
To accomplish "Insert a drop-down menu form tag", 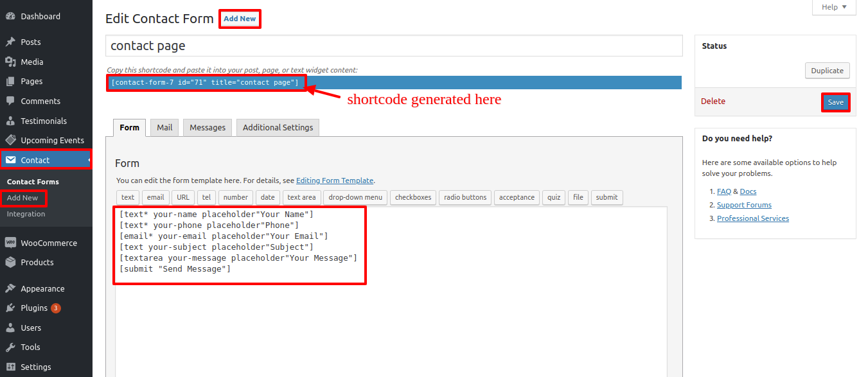I will (x=355, y=197).
